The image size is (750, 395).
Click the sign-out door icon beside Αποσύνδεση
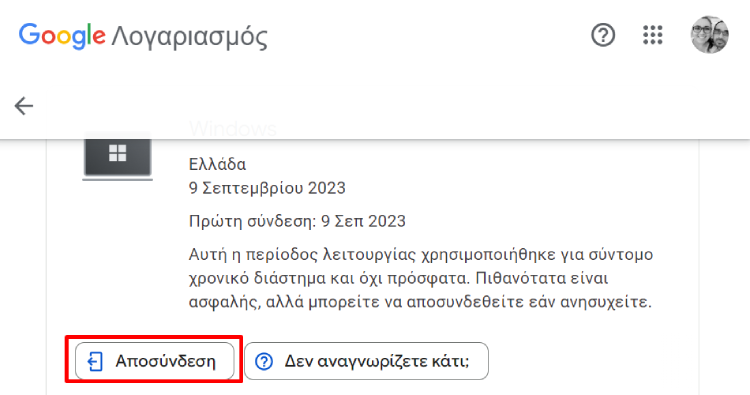point(95,362)
